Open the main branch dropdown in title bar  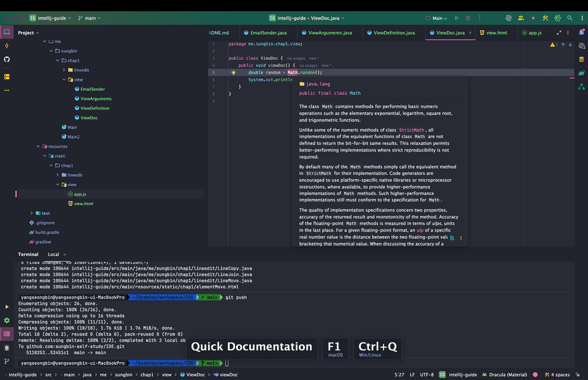click(89, 18)
